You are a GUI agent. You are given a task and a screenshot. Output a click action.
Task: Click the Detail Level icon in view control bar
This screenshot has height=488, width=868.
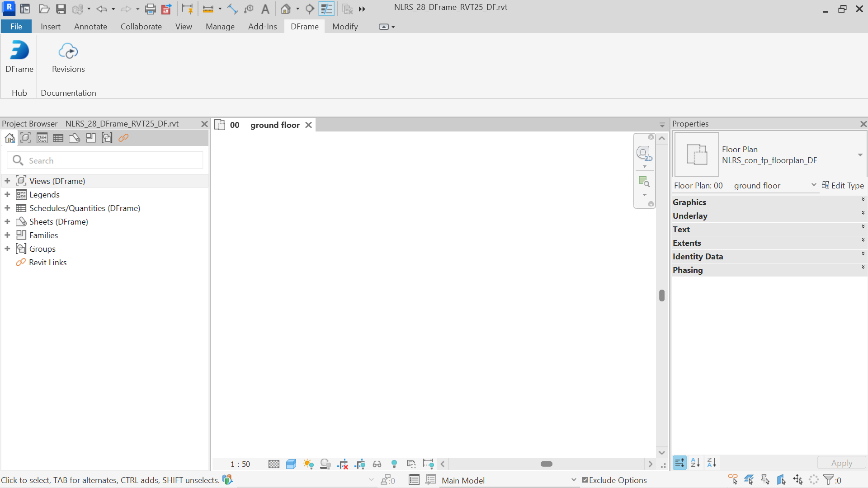(x=274, y=464)
